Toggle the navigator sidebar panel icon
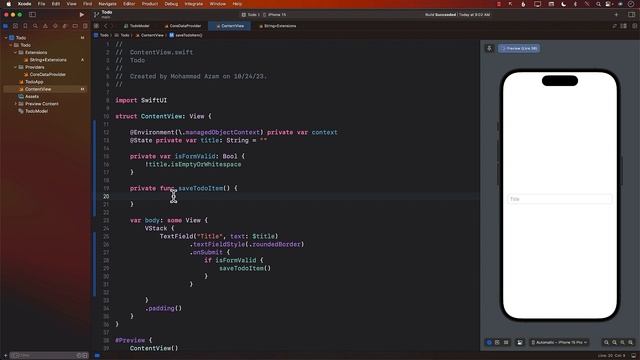640x360 pixels. (x=32, y=15)
